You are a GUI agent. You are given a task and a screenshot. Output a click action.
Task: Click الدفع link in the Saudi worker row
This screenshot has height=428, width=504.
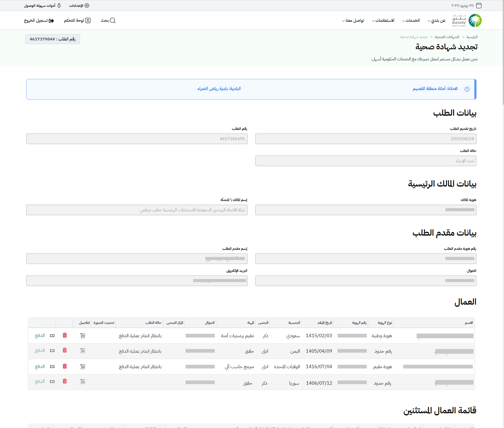point(40,335)
